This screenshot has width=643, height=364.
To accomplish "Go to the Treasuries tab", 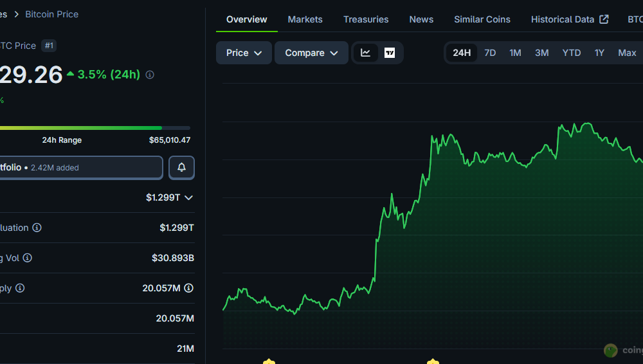I will tap(366, 19).
